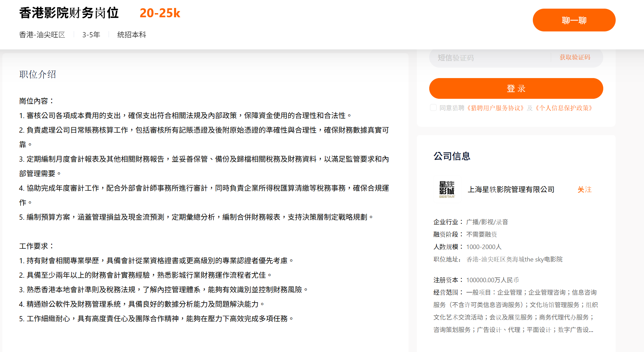Viewport: 644px width, 352px height.
Task: Open 上海星轶影院管理有限公司 company page
Action: (511, 189)
